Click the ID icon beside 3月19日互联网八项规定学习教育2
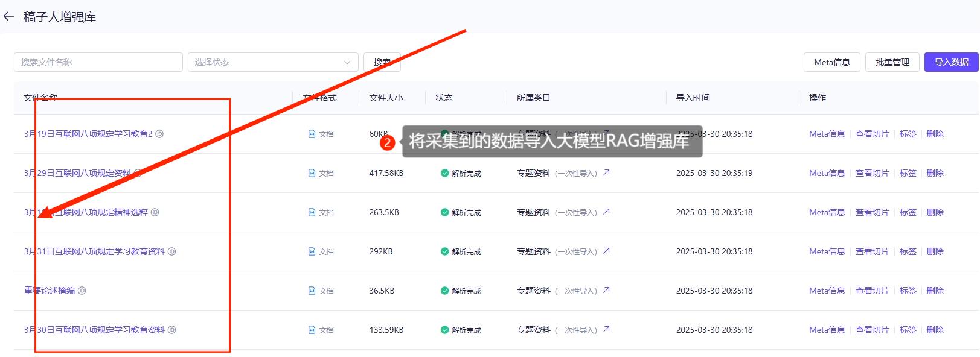Screen dimensions: 980x357 pyautogui.click(x=159, y=134)
